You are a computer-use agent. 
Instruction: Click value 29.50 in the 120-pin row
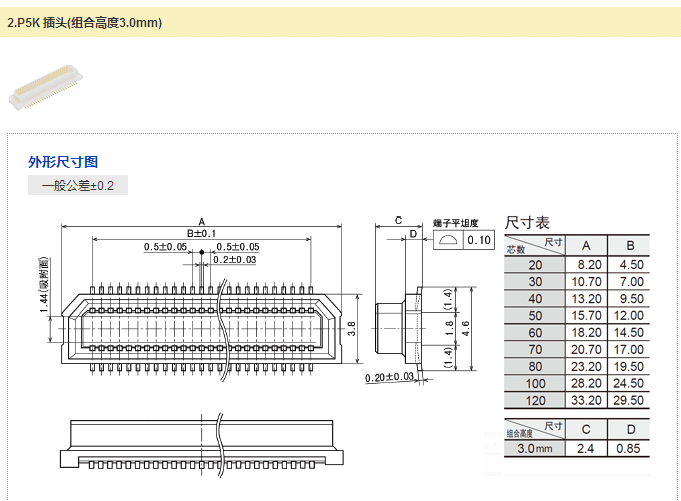[x=629, y=400]
